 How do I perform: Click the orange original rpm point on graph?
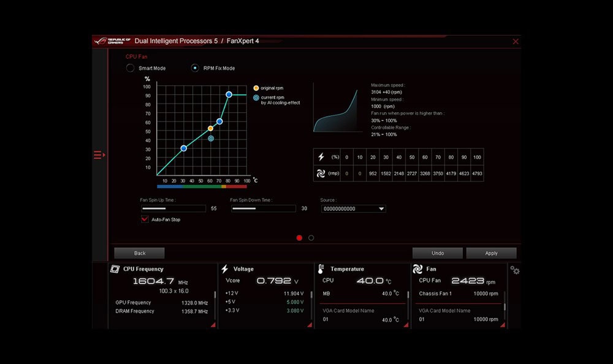point(210,128)
